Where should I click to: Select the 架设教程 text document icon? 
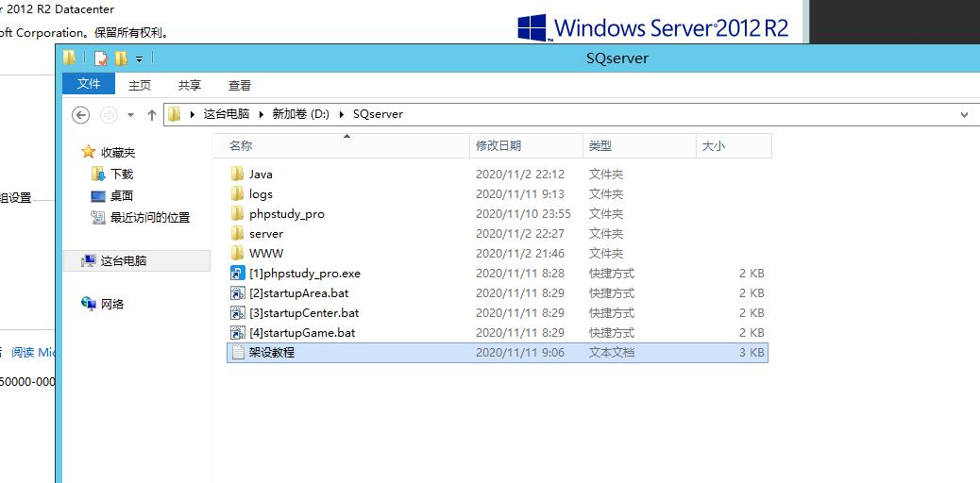click(237, 353)
